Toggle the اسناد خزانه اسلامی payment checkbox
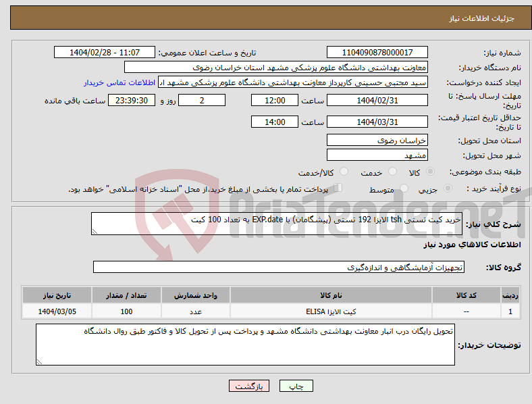This screenshot has height=404, width=532. pos(338,187)
